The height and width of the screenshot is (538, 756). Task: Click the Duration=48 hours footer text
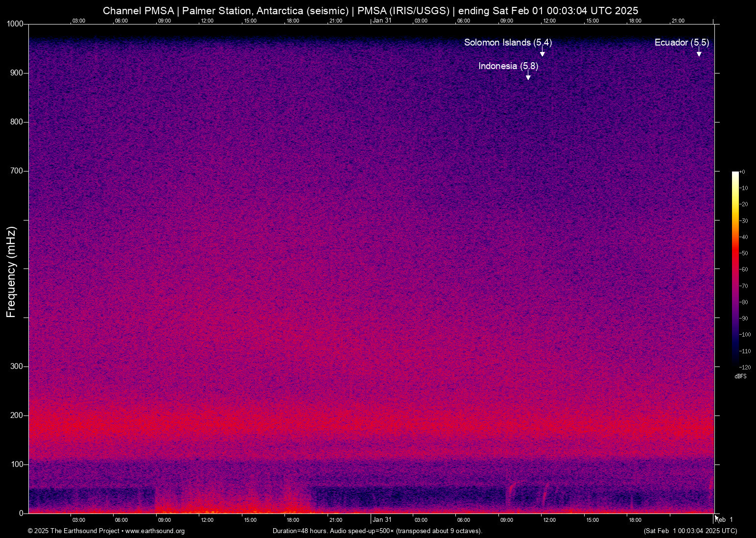coord(377,531)
